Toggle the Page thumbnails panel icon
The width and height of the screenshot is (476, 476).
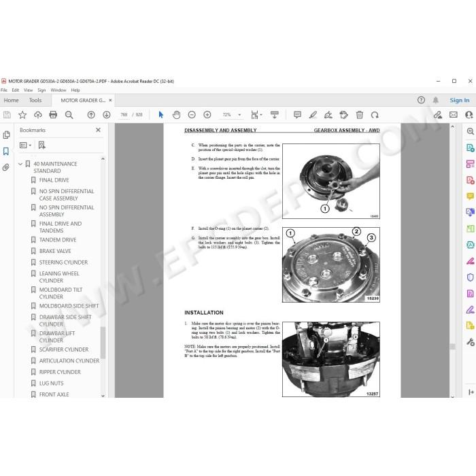(6, 135)
